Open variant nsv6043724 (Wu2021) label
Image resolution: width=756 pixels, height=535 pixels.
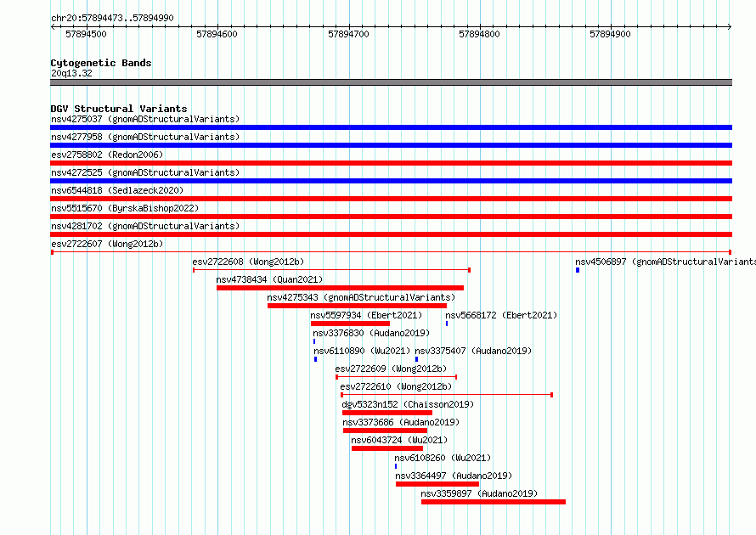[399, 440]
